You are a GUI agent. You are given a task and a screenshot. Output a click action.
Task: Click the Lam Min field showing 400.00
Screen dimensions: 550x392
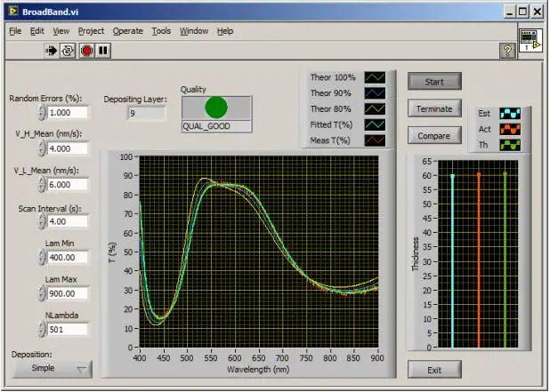tap(68, 258)
